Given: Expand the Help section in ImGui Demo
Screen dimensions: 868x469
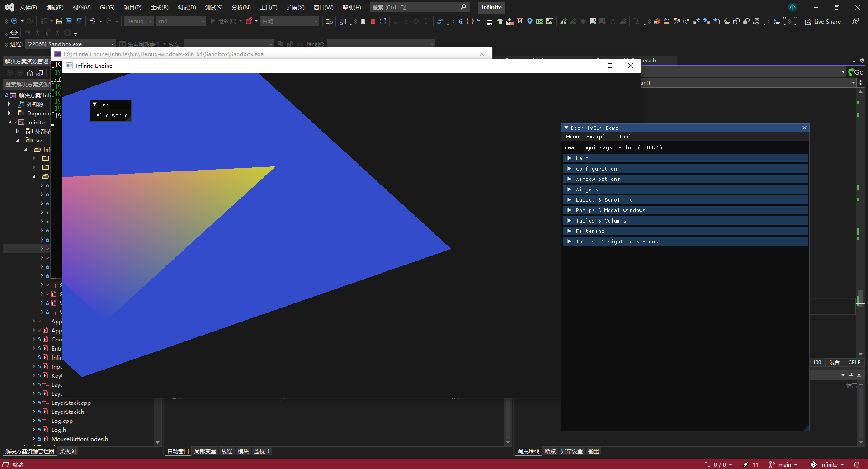Looking at the screenshot, I should point(685,158).
